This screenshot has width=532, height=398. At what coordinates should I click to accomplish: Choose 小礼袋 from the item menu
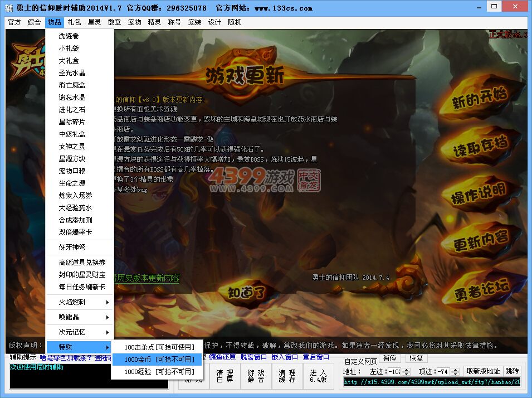pos(80,48)
